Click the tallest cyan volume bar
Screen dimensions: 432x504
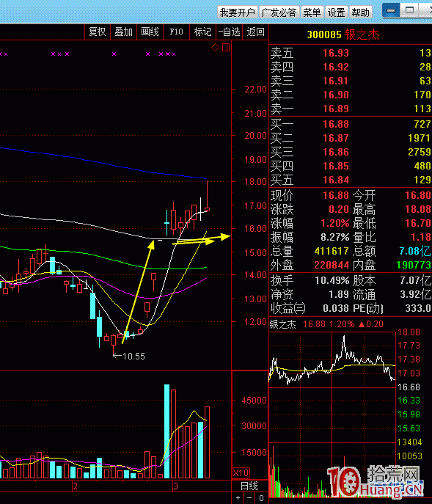166,431
